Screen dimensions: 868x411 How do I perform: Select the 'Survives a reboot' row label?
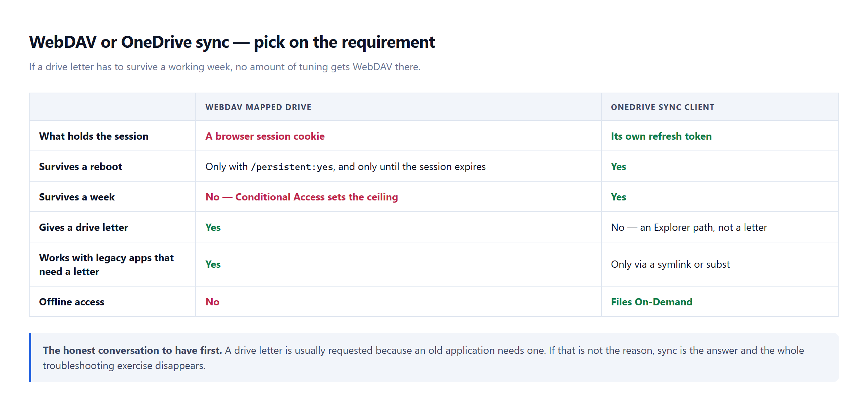pos(80,166)
